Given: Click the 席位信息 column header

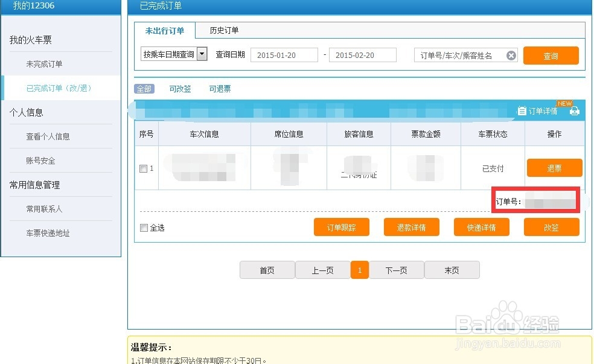Looking at the screenshot, I should 289,134.
